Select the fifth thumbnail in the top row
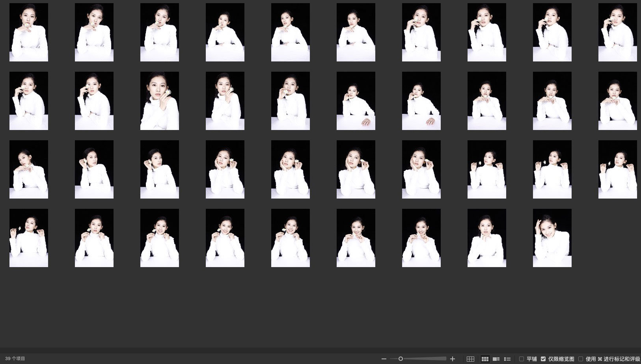 [291, 32]
